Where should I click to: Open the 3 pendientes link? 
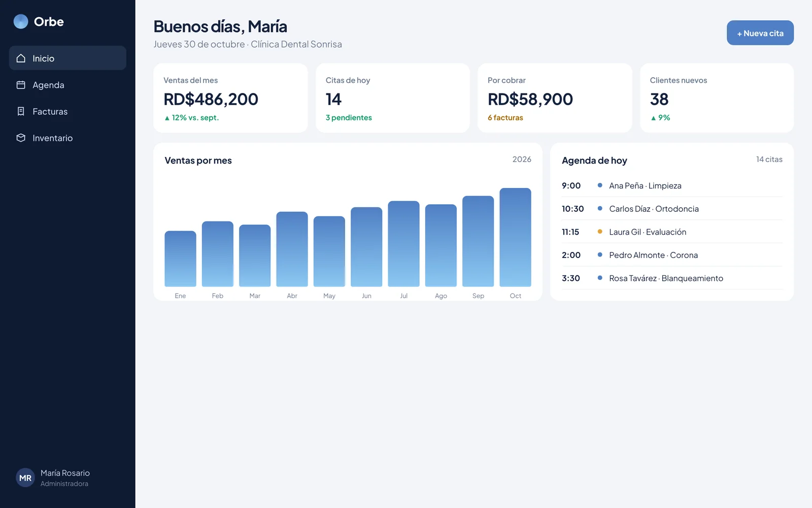point(349,117)
